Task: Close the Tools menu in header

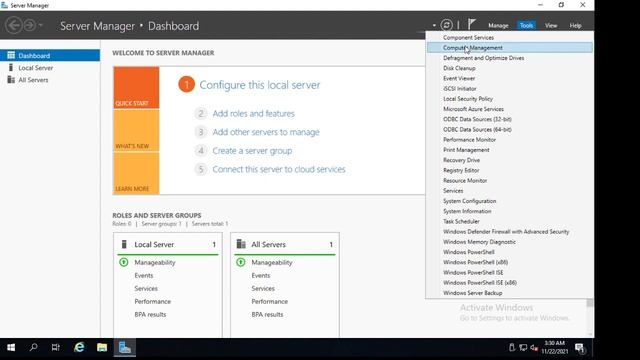Action: click(526, 25)
